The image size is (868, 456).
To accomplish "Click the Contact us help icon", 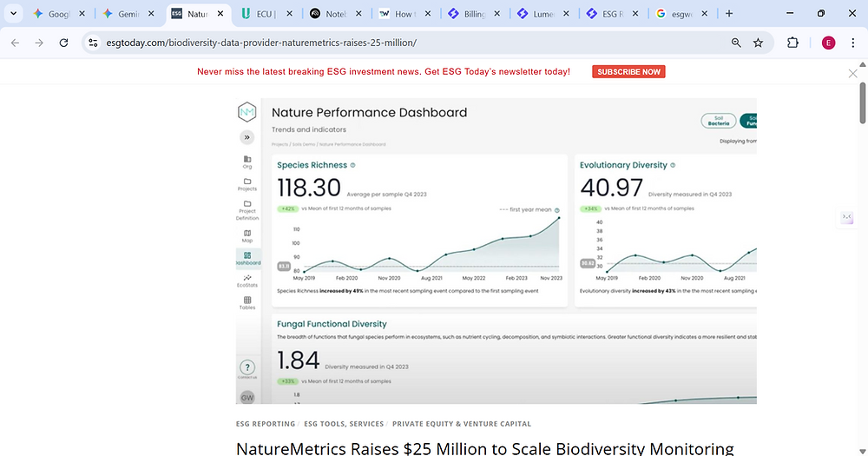I will [x=247, y=368].
